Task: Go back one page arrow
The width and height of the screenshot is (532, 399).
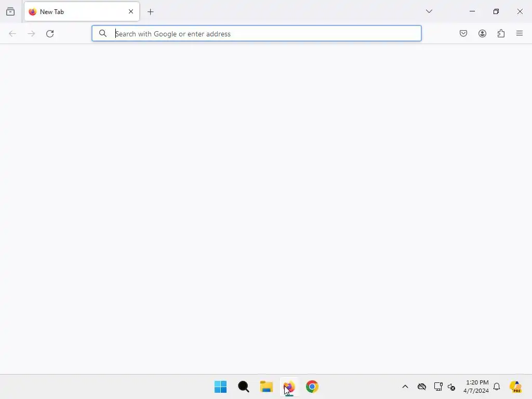Action: (x=12, y=34)
